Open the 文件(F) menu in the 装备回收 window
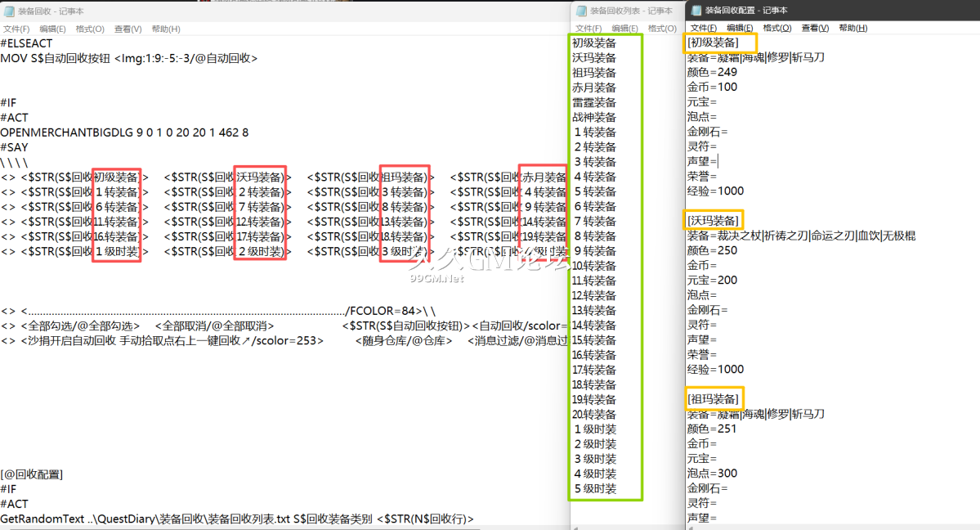The height and width of the screenshot is (530, 980). (x=16, y=29)
